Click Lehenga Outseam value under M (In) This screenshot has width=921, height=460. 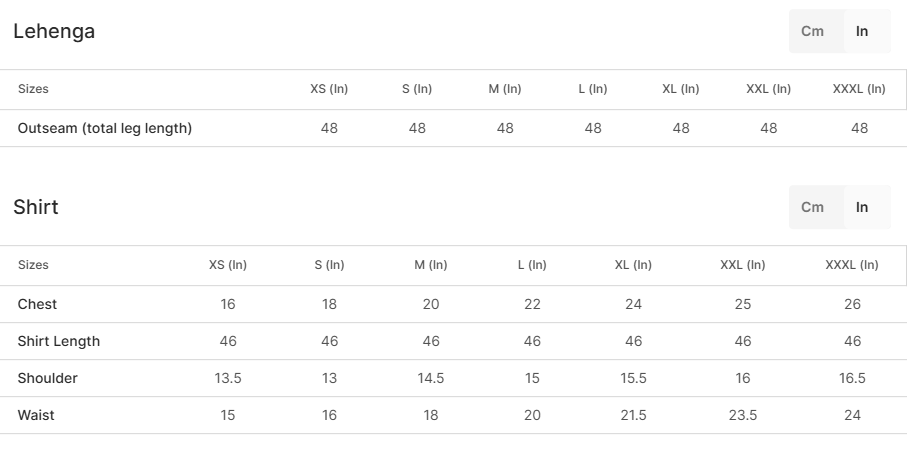tap(505, 128)
